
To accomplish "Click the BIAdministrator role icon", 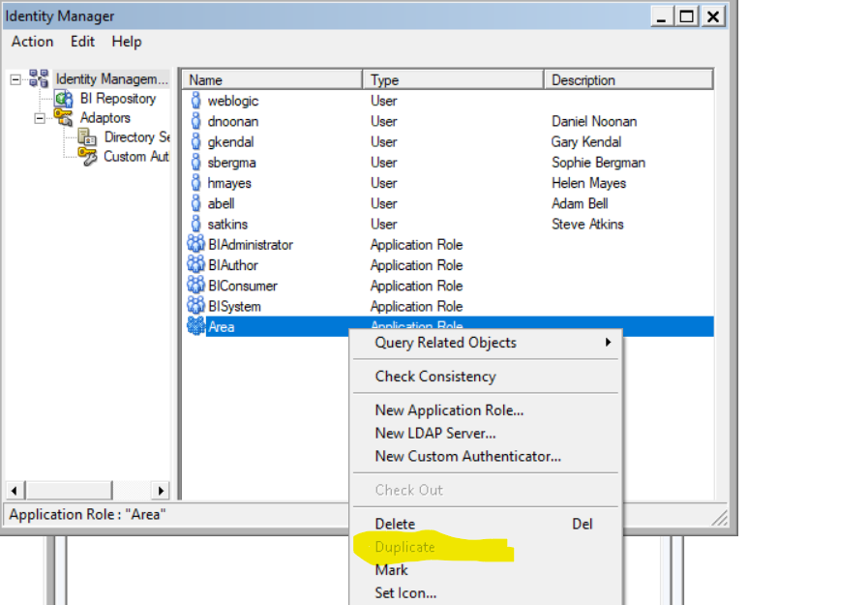I will click(x=196, y=244).
